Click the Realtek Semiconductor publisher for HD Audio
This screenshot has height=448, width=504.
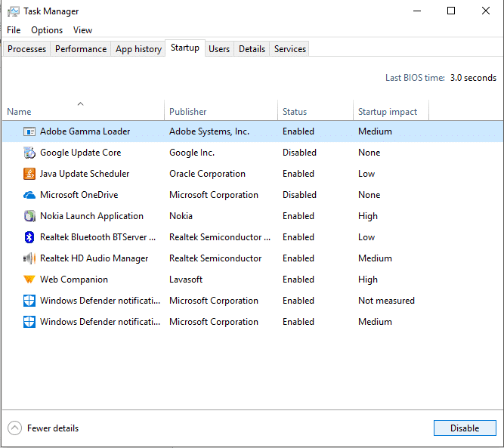(x=215, y=258)
